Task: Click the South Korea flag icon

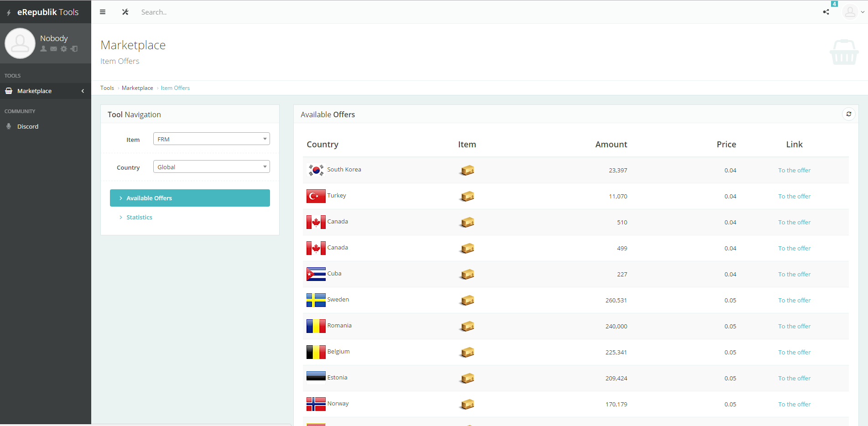Action: [x=316, y=170]
